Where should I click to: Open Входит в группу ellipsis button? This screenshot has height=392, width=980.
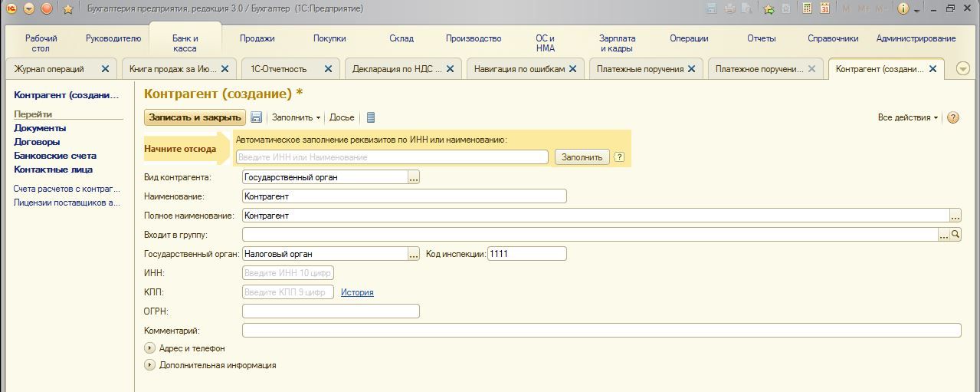944,235
